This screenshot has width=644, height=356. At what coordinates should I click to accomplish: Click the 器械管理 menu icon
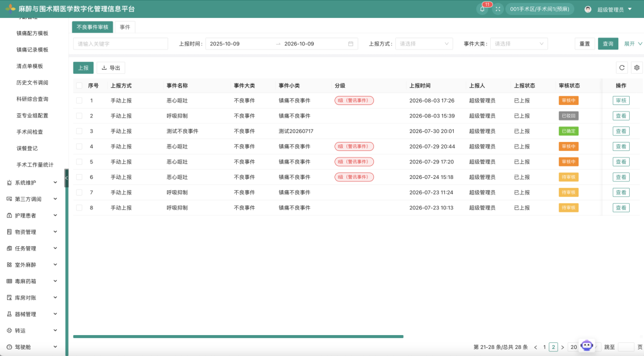pyautogui.click(x=9, y=314)
